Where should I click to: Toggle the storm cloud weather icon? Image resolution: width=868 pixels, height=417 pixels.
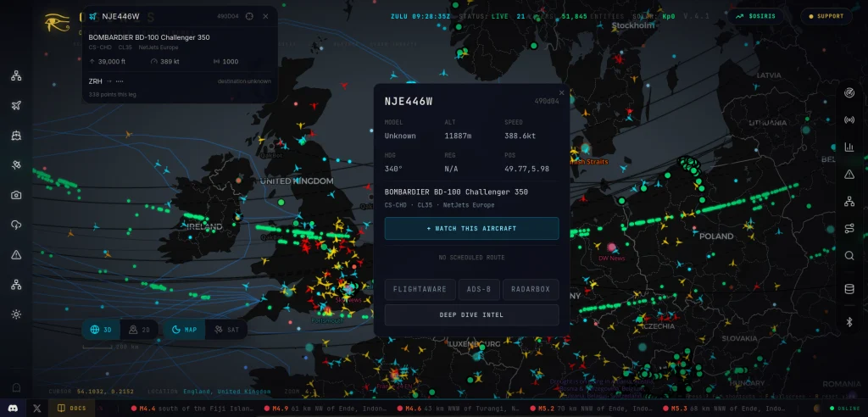[x=16, y=225]
